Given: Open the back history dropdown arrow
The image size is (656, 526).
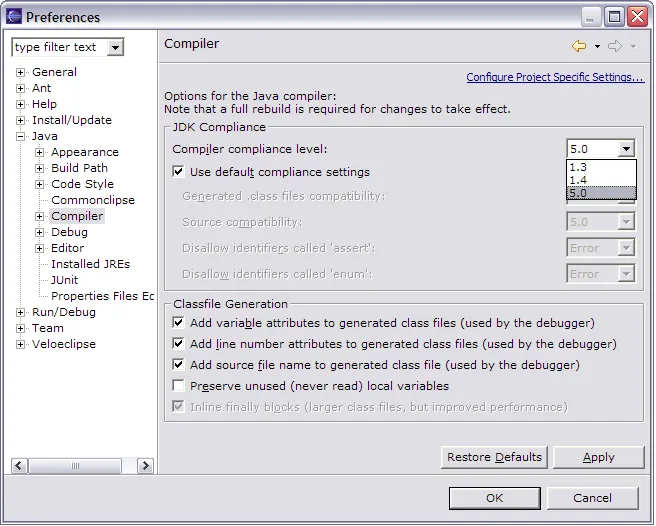Looking at the screenshot, I should (597, 46).
